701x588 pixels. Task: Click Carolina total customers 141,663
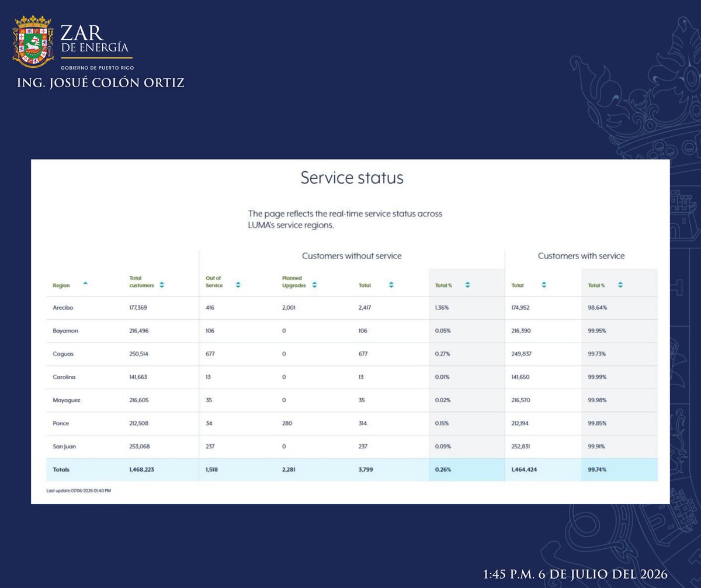[138, 377]
